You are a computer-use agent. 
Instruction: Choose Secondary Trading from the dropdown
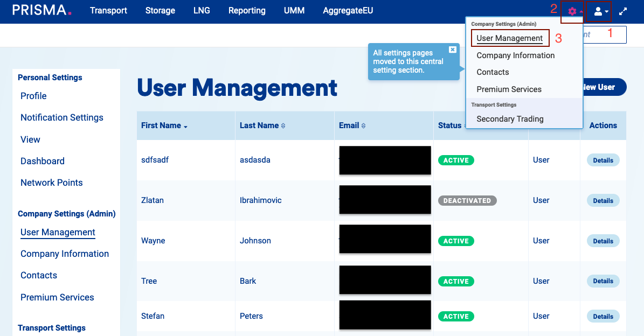(x=510, y=119)
